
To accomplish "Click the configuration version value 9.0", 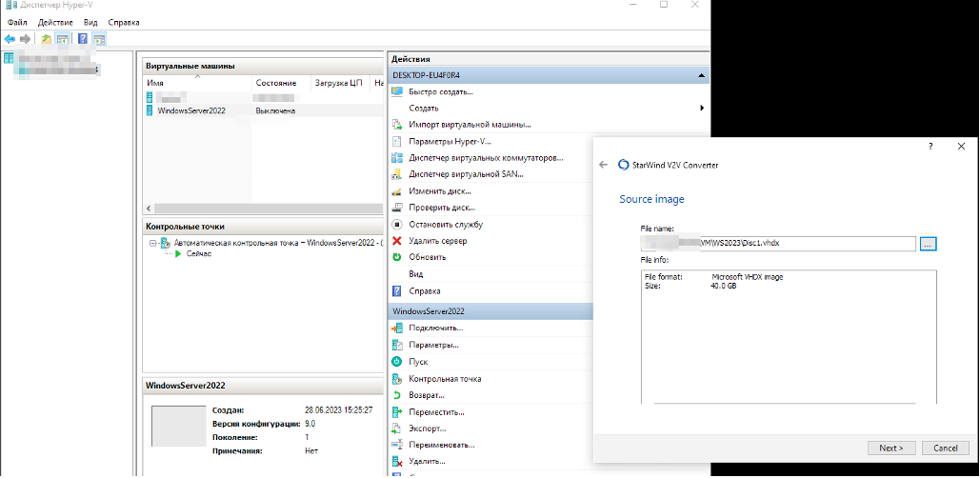I will click(310, 424).
